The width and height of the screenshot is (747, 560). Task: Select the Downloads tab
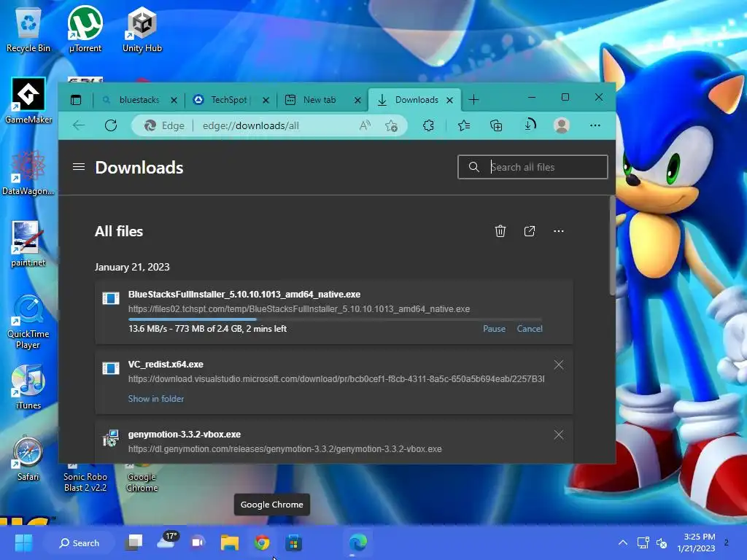[415, 100]
